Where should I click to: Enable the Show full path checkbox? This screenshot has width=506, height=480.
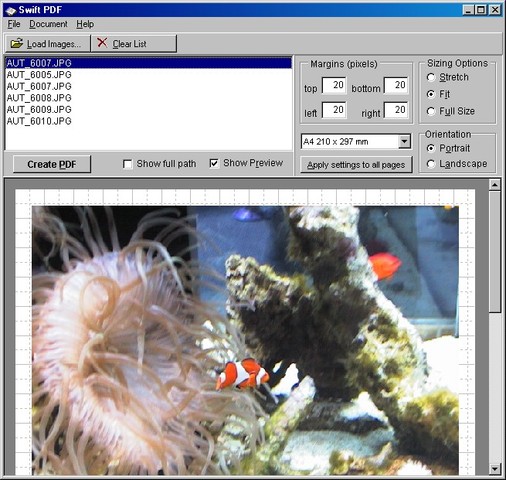[x=127, y=164]
